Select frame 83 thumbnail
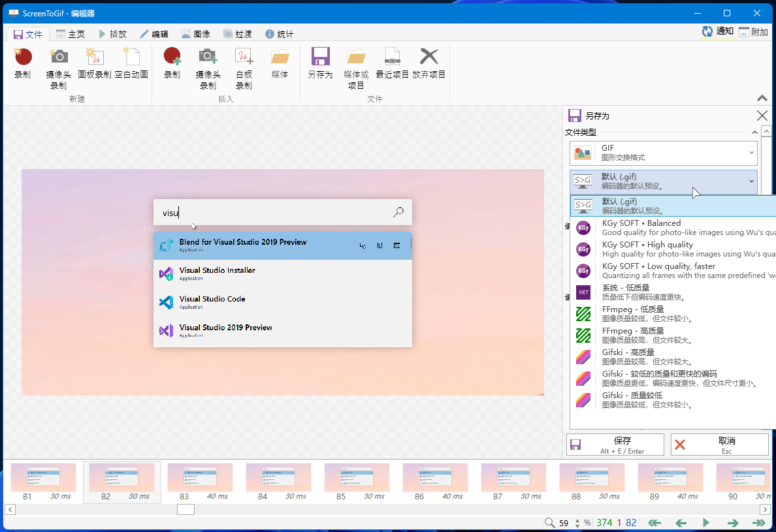This screenshot has height=532, width=776. click(201, 482)
